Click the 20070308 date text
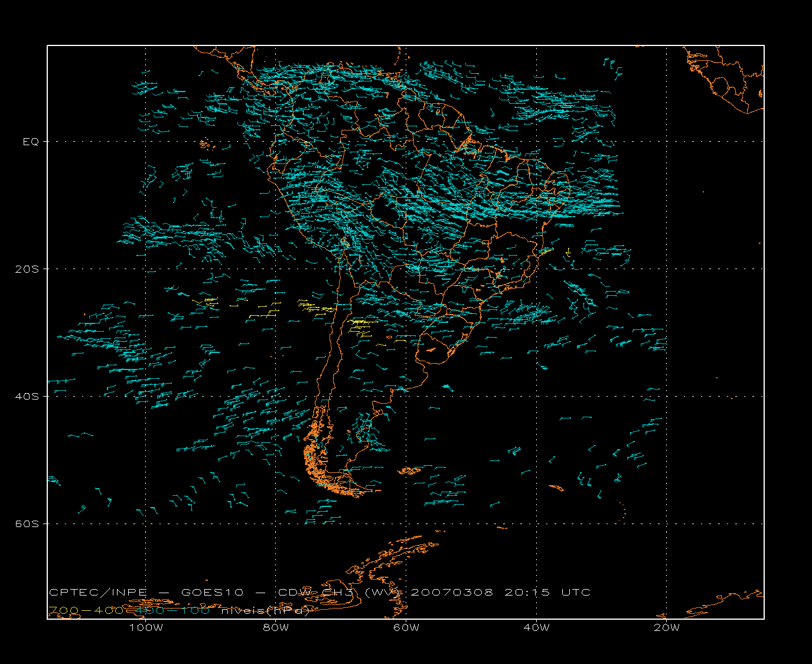The width and height of the screenshot is (812, 664). click(x=452, y=592)
